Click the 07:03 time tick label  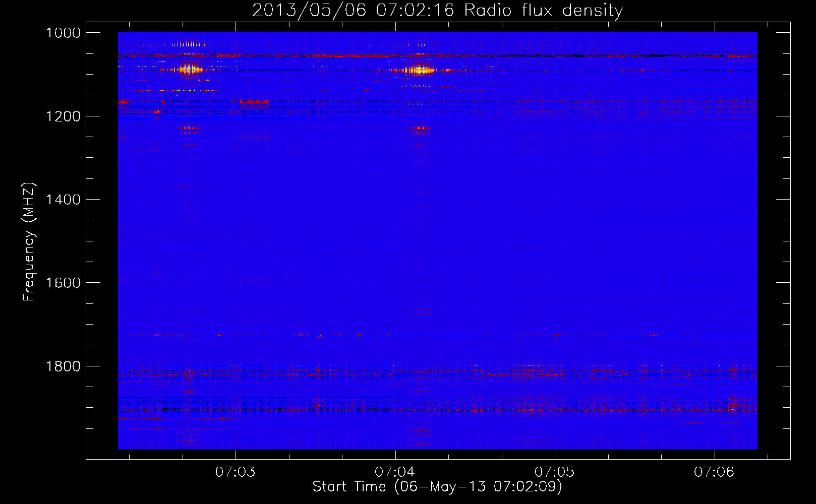(236, 472)
